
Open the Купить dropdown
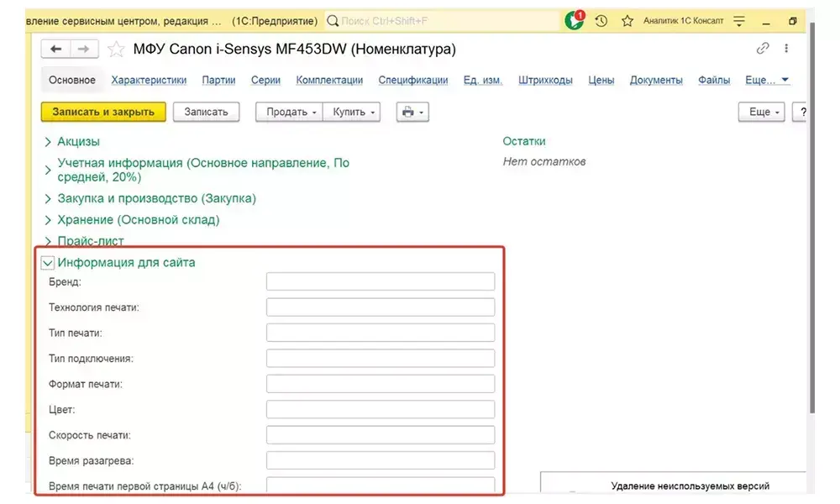coord(351,112)
